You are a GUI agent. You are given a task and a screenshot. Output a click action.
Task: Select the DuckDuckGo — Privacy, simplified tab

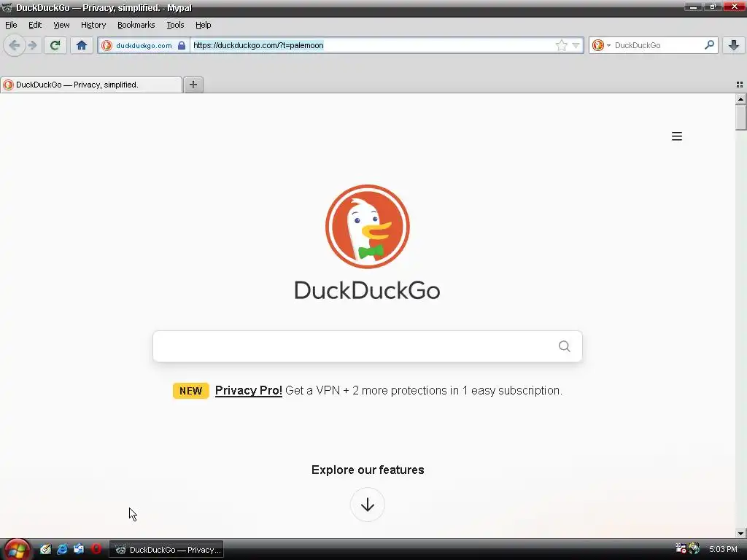tap(91, 85)
